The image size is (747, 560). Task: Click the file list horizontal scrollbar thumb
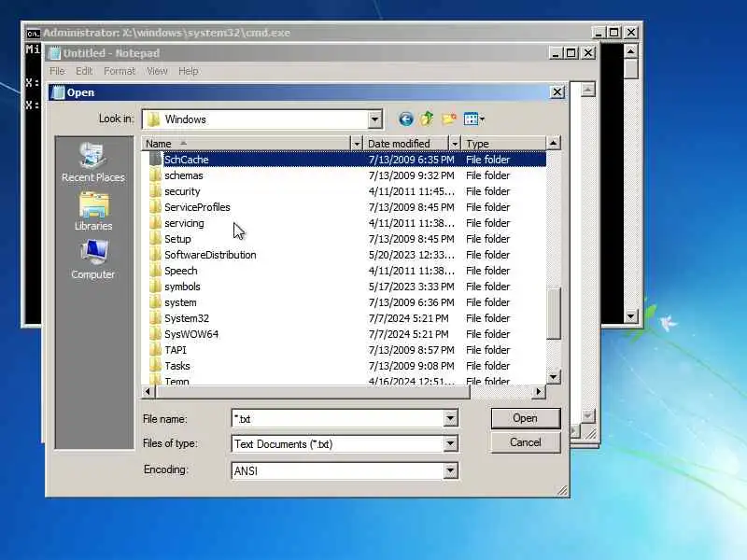312,391
